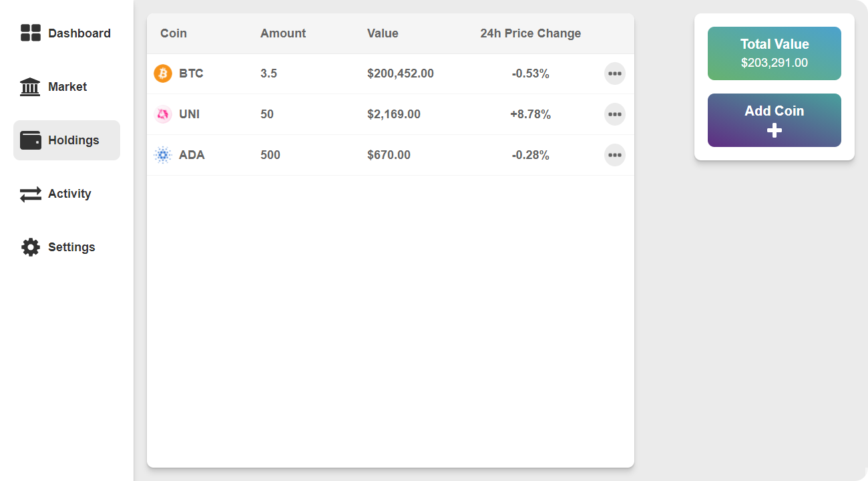Click the Settings gear icon
This screenshot has width=868, height=481.
[31, 247]
